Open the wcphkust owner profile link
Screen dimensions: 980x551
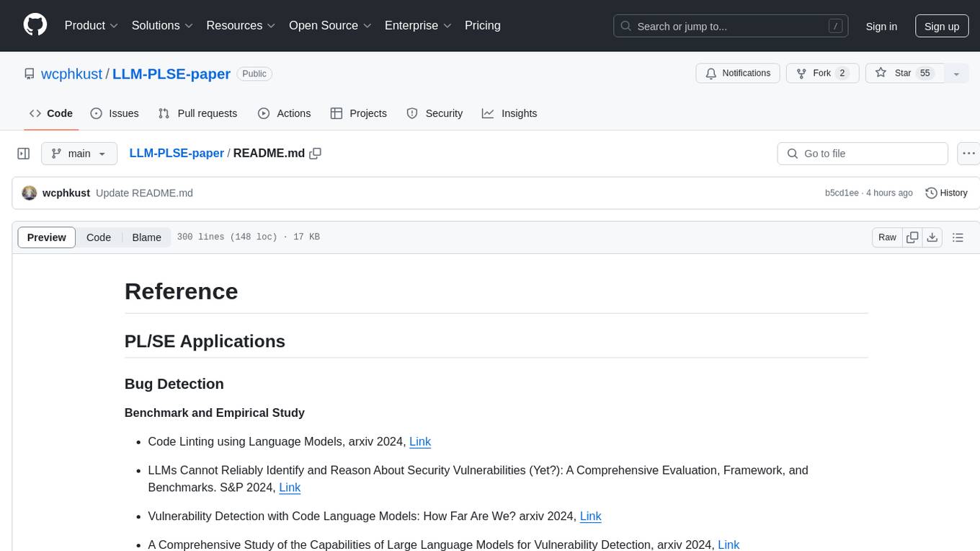72,74
